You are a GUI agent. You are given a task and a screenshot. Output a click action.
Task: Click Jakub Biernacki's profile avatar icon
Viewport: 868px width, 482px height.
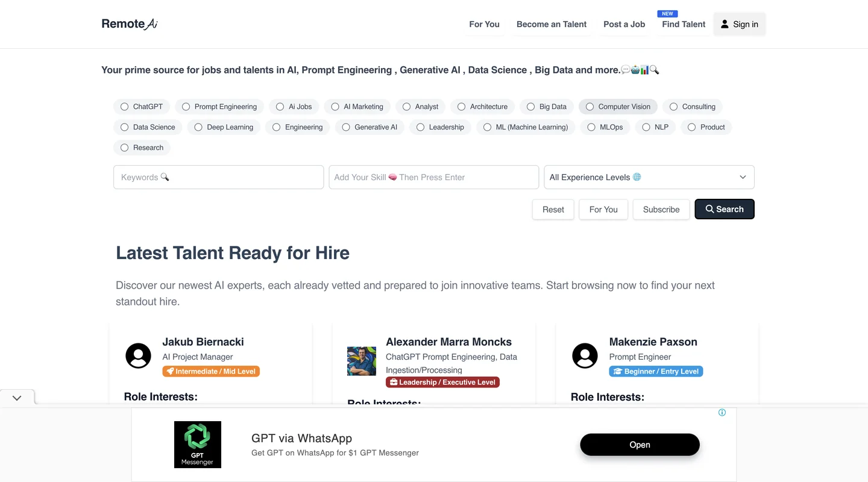(x=138, y=355)
